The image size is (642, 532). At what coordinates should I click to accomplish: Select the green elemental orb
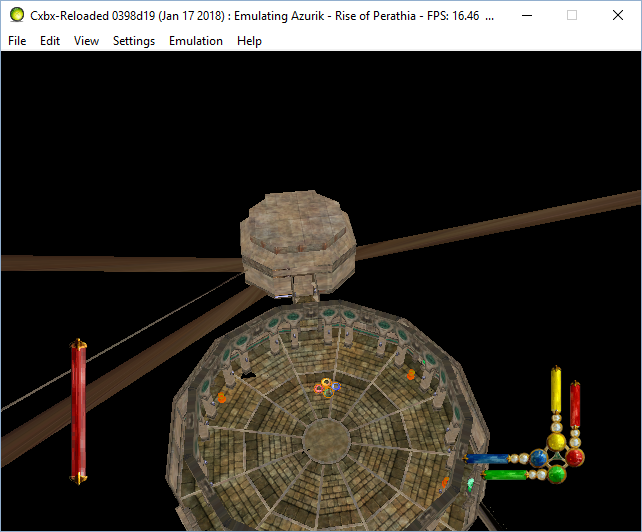[x=556, y=474]
